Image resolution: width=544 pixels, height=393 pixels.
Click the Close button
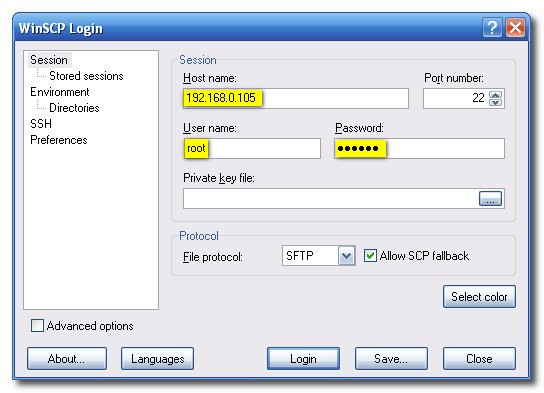(x=479, y=359)
